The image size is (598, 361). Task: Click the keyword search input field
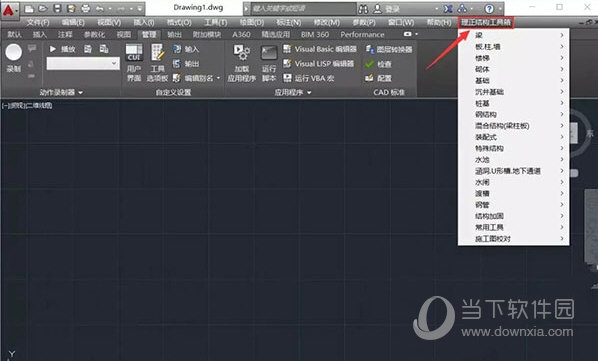coord(303,8)
